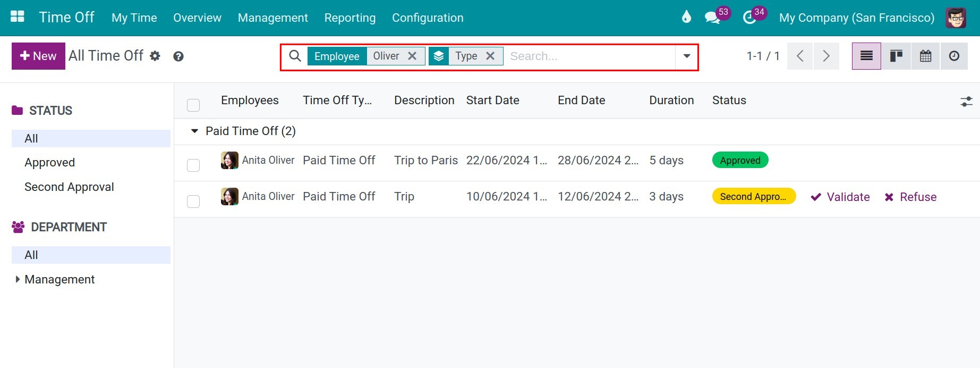The image size is (980, 368).
Task: Click the green Approved status badge
Action: 740,160
